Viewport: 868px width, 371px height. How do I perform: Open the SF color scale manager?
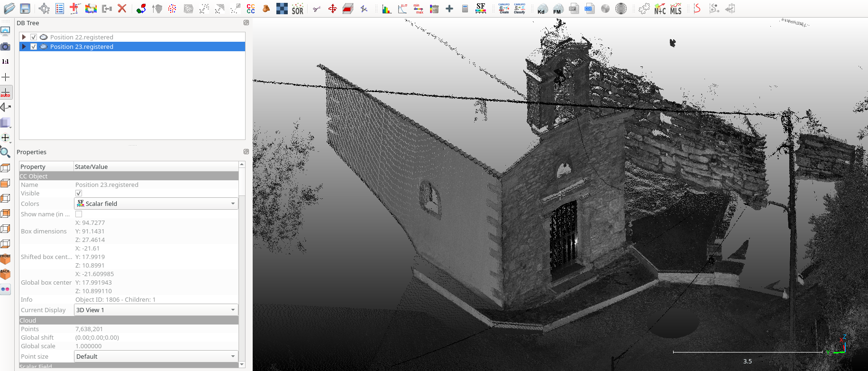tap(481, 9)
